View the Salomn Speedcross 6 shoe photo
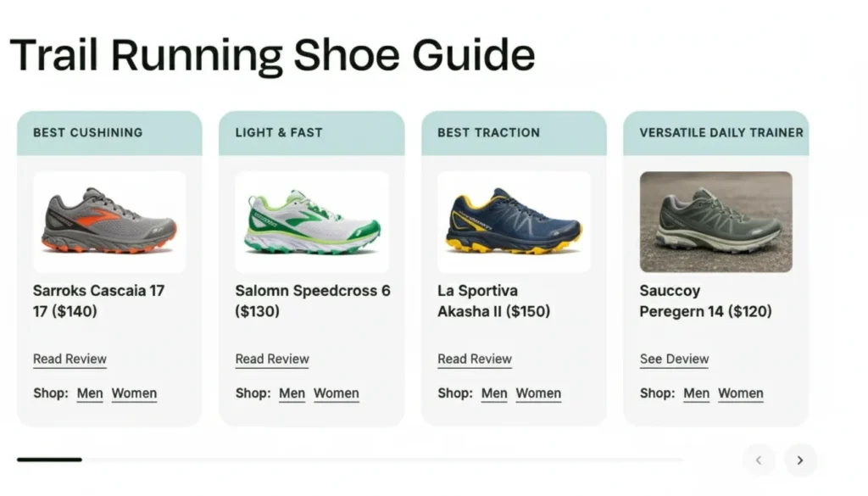The image size is (868, 496). pos(311,220)
